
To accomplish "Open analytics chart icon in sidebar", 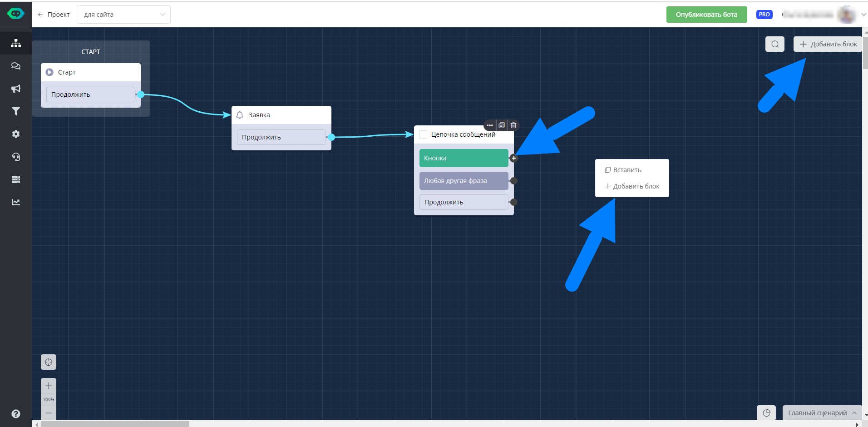I will [16, 202].
